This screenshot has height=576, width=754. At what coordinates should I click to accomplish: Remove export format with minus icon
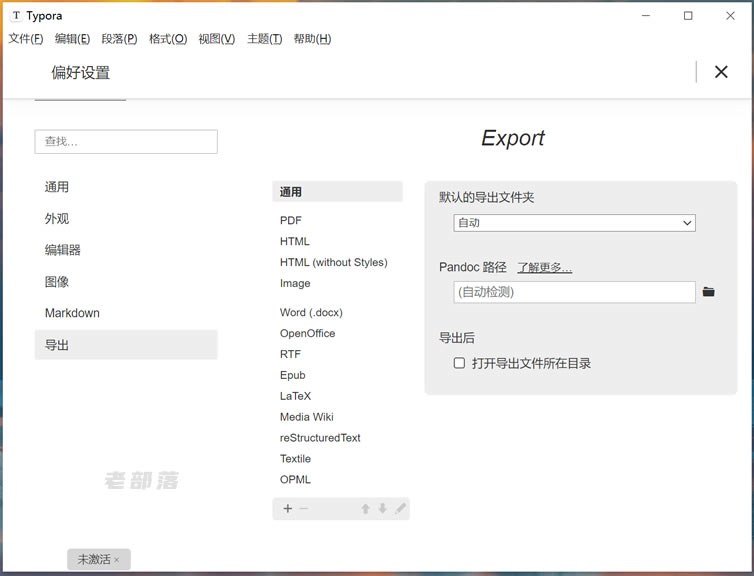[303, 509]
